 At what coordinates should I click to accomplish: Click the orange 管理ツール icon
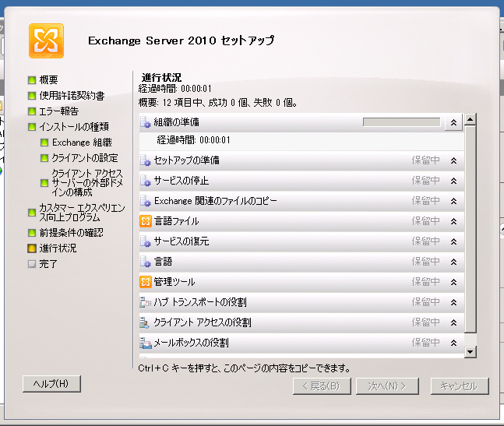146,282
